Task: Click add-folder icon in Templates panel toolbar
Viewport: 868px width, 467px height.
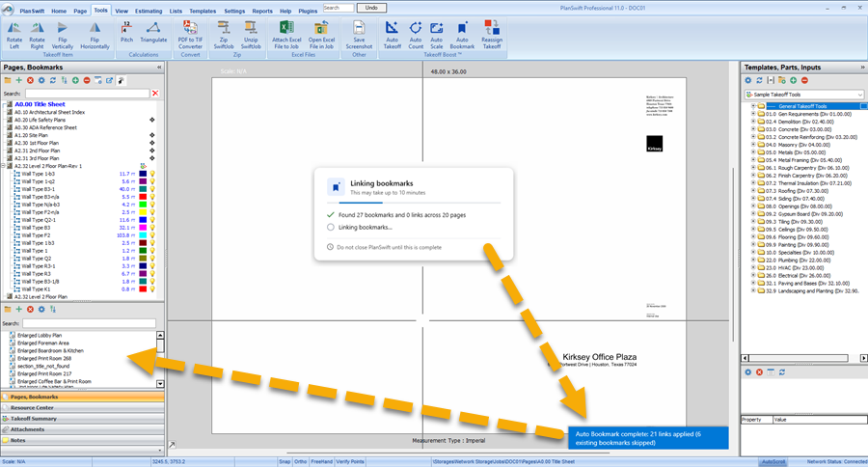Action: coord(781,80)
